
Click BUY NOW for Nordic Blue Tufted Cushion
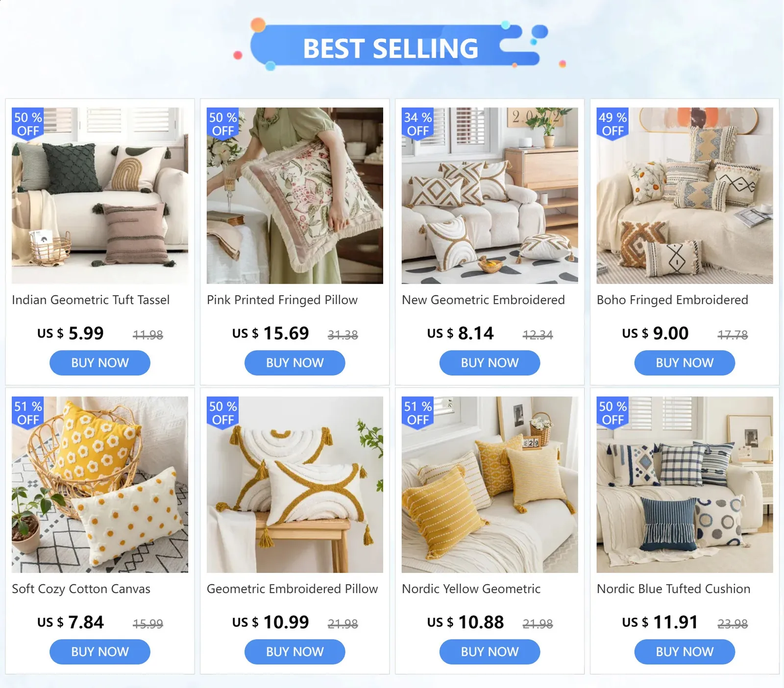[685, 652]
